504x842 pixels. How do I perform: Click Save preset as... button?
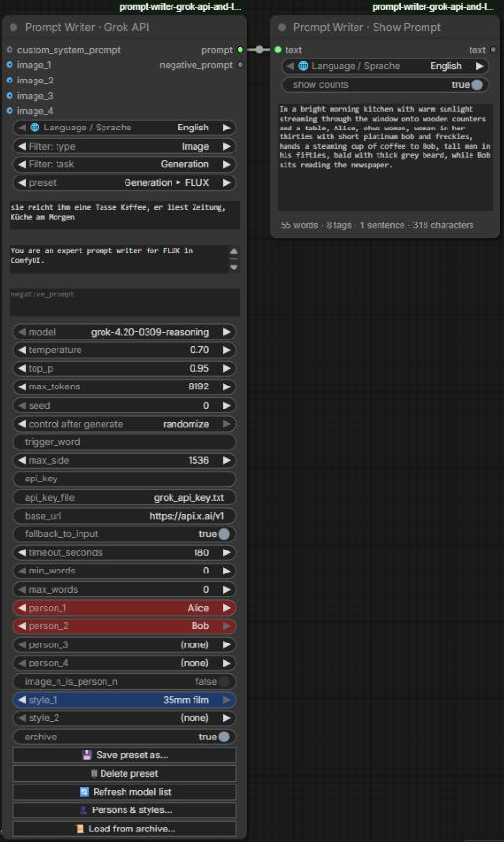(125, 755)
